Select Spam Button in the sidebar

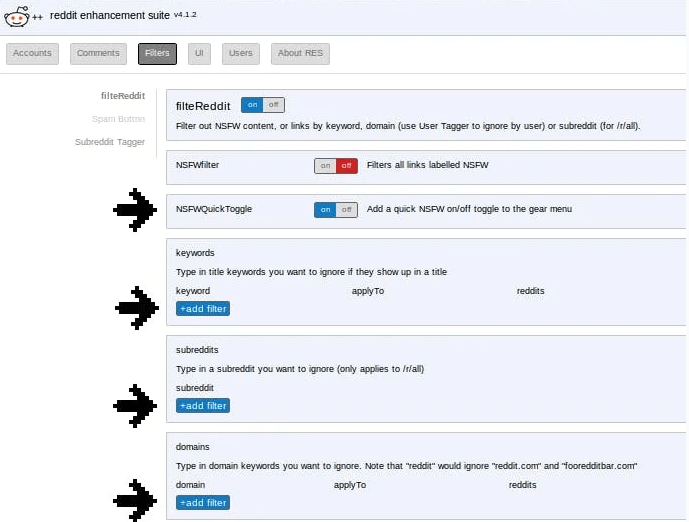coord(118,119)
